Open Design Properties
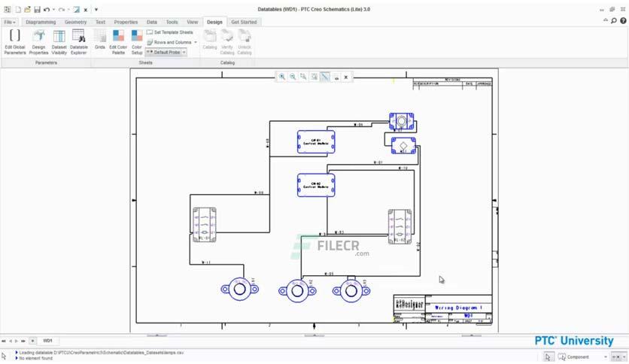Viewport: 629px width, 364px height. click(x=38, y=41)
